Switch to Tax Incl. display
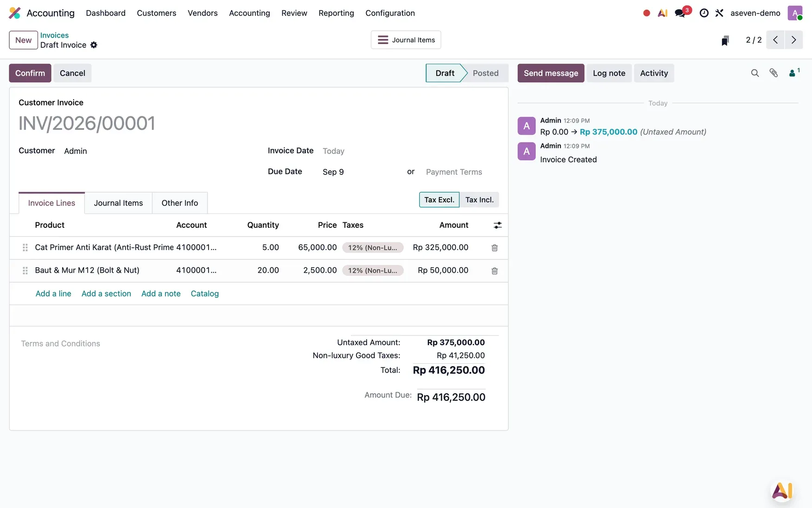 (x=479, y=199)
